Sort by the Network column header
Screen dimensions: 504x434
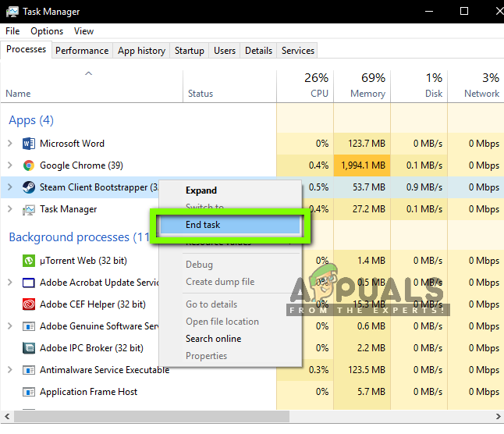pyautogui.click(x=476, y=86)
